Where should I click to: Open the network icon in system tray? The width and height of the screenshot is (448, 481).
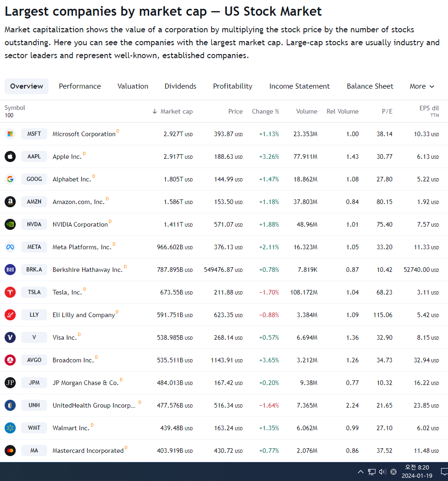[372, 472]
